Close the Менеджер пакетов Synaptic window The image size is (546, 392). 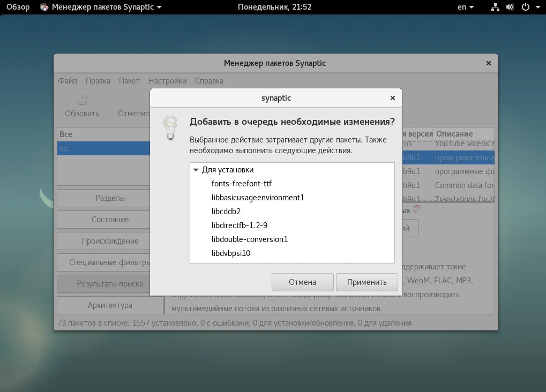click(x=489, y=63)
